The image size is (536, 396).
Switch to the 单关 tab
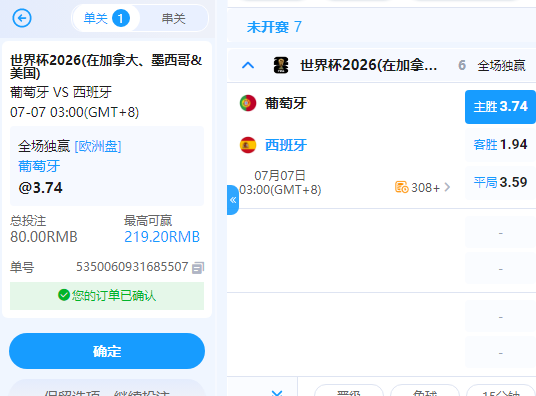tap(106, 18)
